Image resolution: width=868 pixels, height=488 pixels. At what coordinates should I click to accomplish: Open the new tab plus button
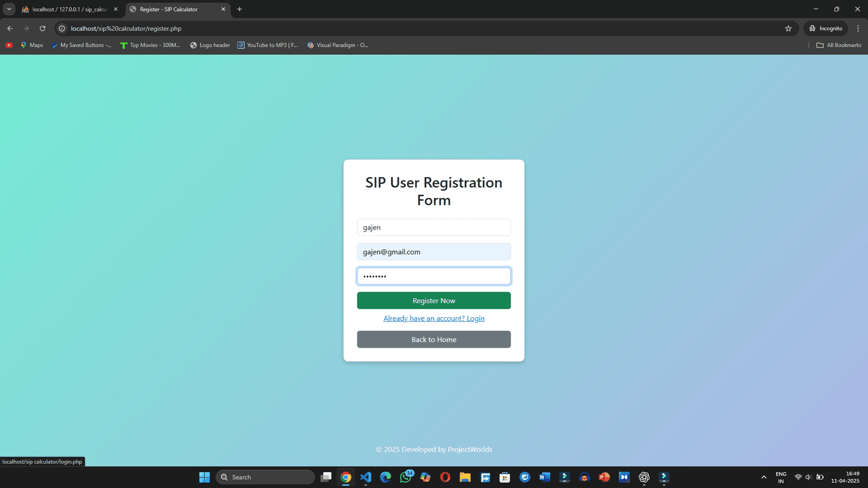pyautogui.click(x=239, y=9)
